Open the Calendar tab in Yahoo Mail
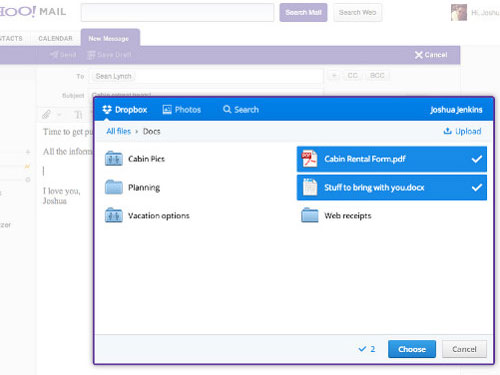The height and width of the screenshot is (375, 500). (55, 38)
